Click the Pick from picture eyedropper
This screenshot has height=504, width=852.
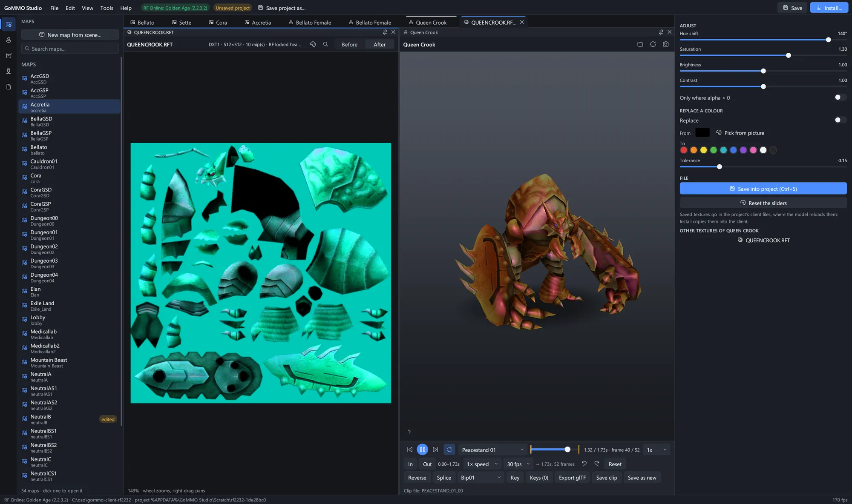point(740,133)
